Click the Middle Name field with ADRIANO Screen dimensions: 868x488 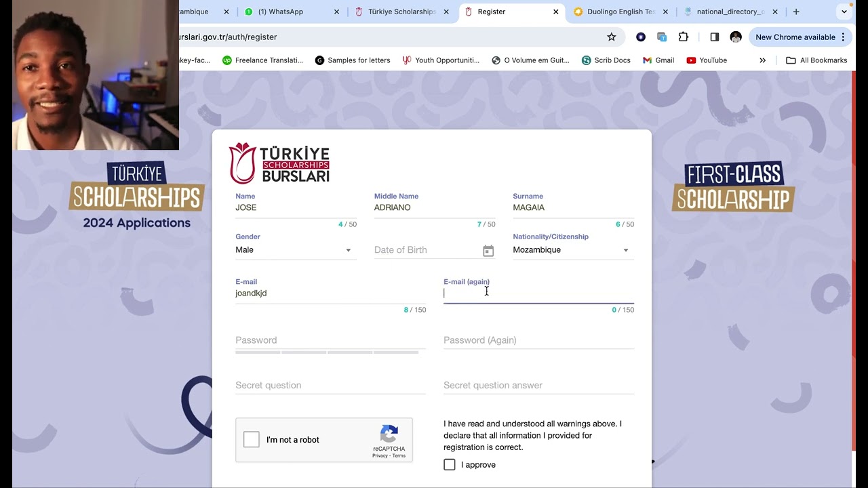[435, 207]
